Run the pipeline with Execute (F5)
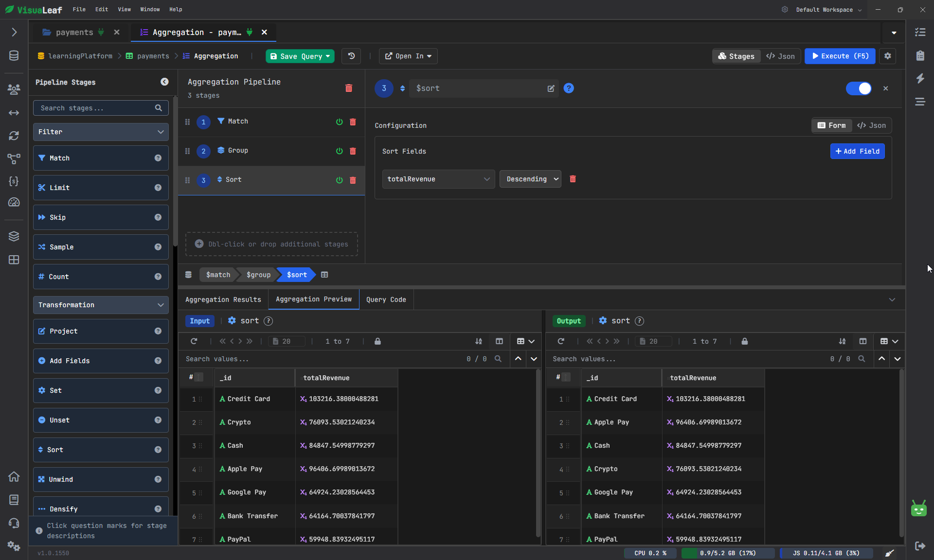The width and height of the screenshot is (934, 560). (x=840, y=56)
